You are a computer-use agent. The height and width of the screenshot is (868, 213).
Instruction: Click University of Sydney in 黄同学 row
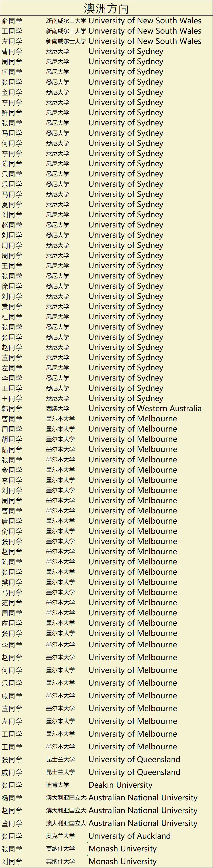[x=126, y=307]
